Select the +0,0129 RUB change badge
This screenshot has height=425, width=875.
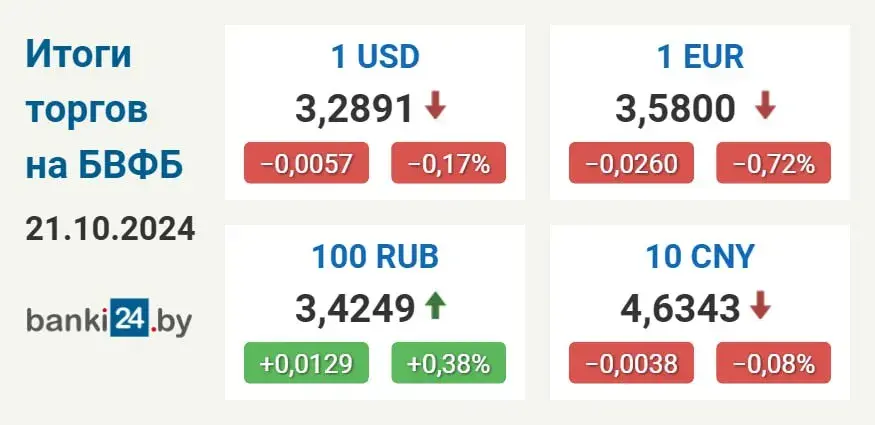pos(306,363)
